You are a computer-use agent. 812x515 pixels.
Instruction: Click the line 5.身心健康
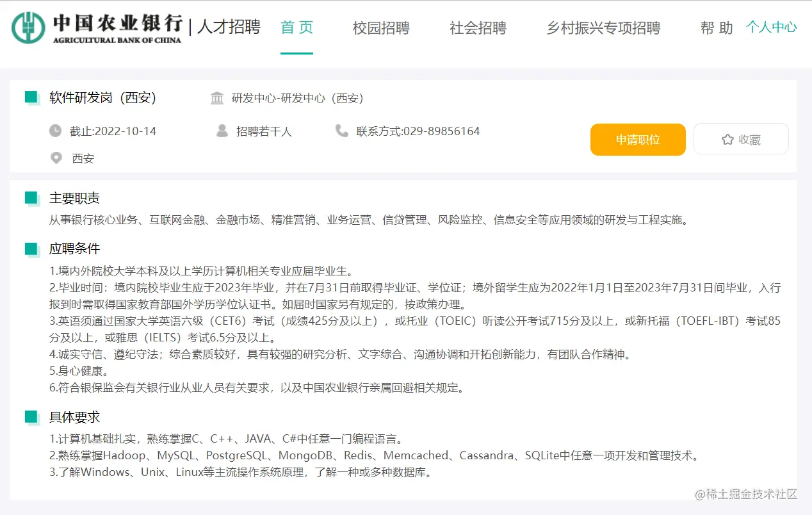(x=79, y=371)
